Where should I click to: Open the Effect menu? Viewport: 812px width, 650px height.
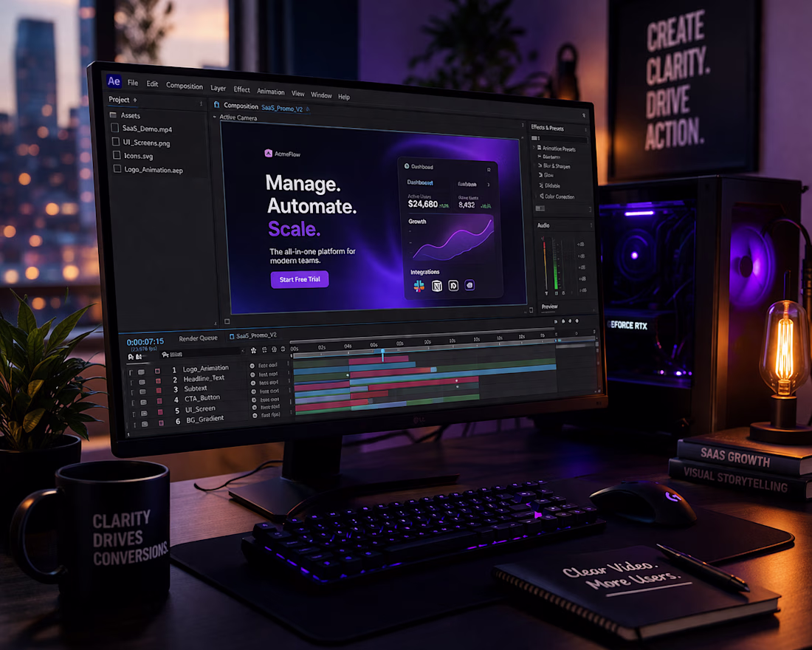242,89
